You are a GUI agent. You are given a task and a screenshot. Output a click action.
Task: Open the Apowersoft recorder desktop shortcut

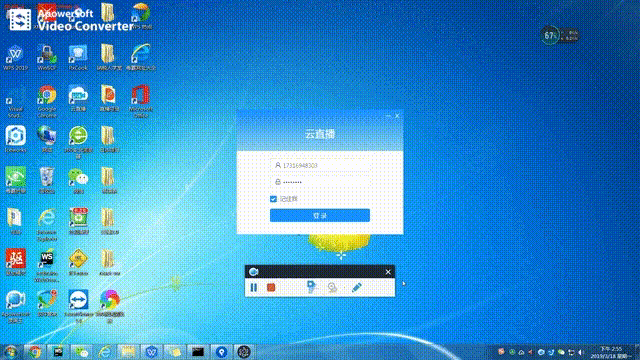(16, 306)
